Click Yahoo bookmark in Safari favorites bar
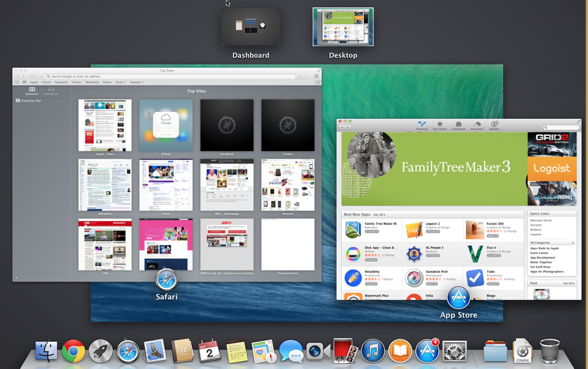 click(x=107, y=82)
